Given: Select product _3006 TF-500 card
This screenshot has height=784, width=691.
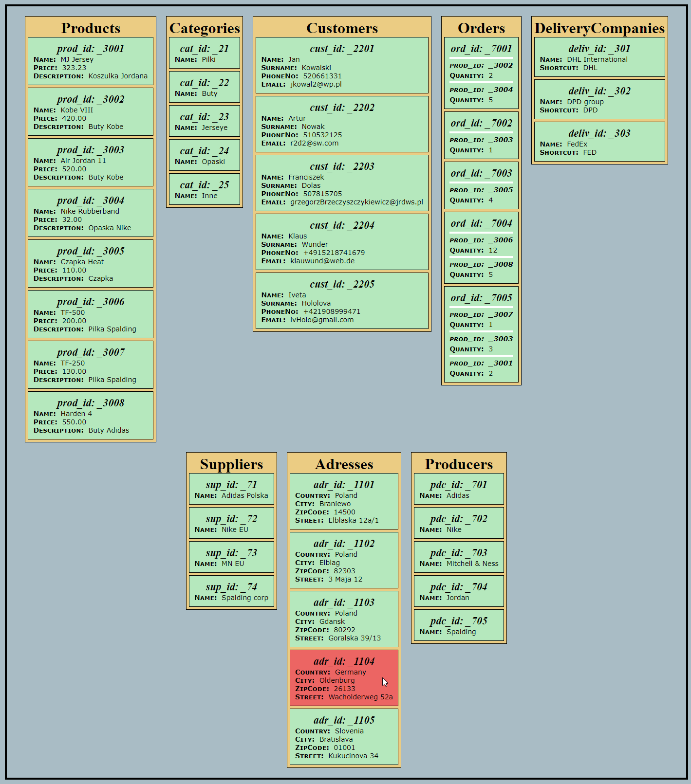Looking at the screenshot, I should point(91,314).
